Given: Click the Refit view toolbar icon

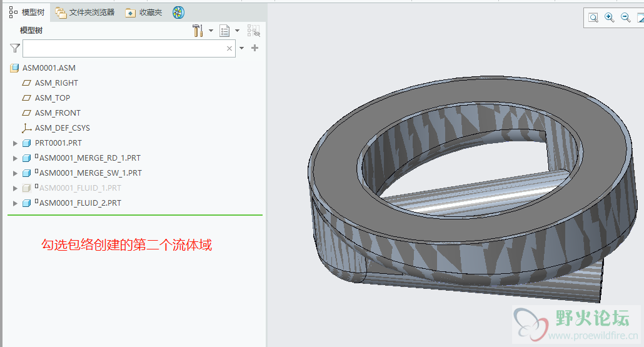Looking at the screenshot, I should [x=593, y=18].
